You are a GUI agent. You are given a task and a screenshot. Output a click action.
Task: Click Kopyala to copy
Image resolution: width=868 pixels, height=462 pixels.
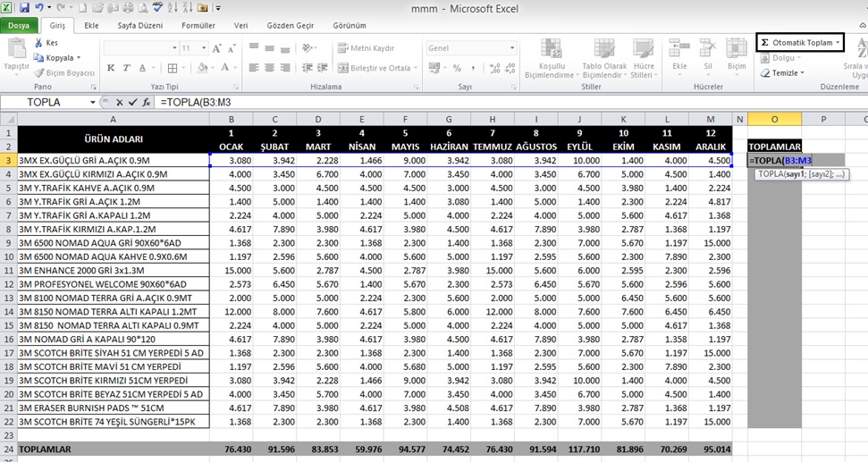pyautogui.click(x=54, y=57)
